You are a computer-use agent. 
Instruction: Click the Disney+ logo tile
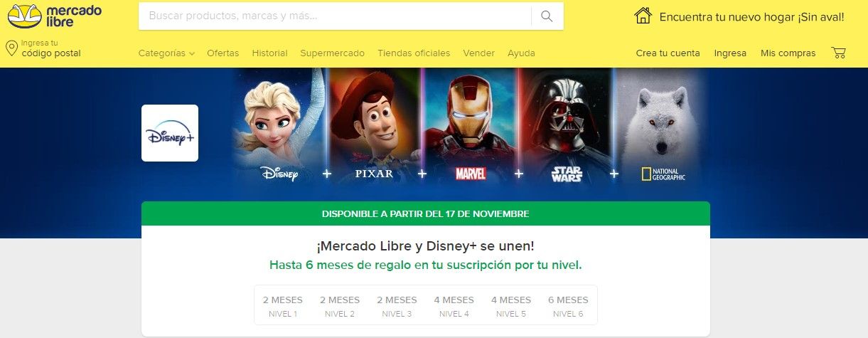click(x=170, y=133)
